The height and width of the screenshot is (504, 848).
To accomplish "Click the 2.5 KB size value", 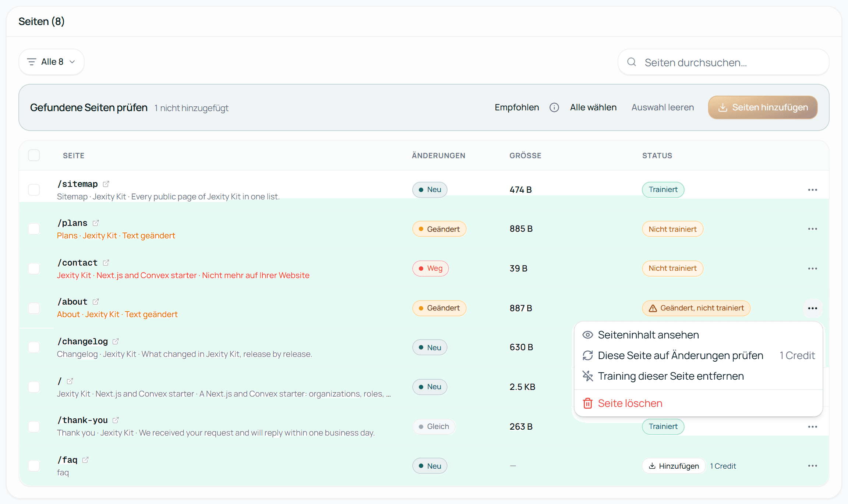I will coord(522,387).
